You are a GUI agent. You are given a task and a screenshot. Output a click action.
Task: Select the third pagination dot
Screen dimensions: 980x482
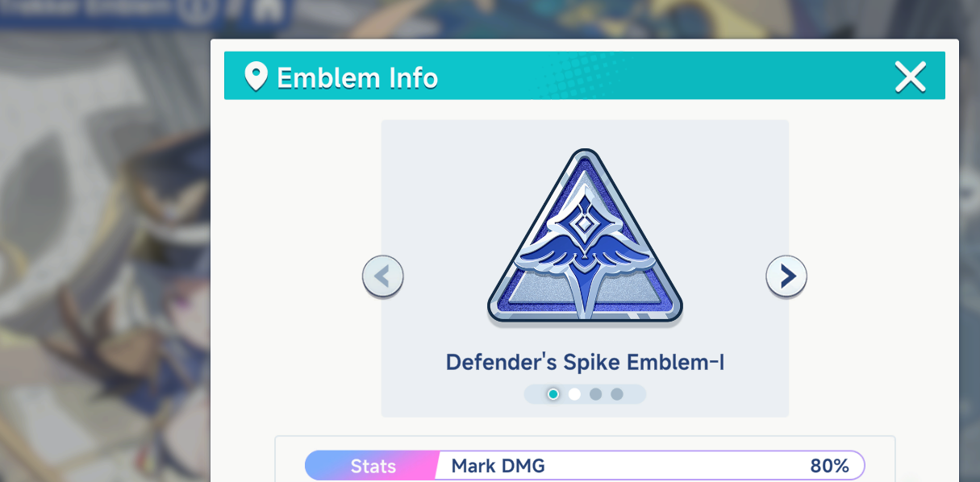(595, 394)
